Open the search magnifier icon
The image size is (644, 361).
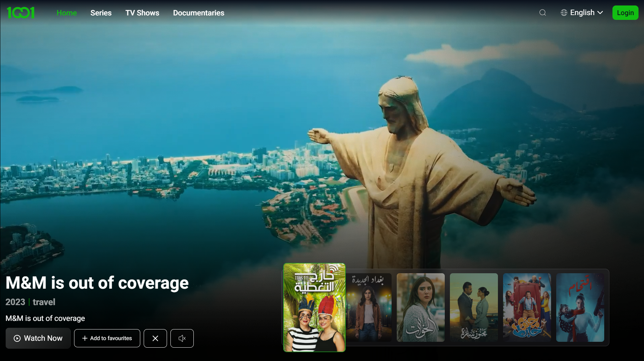click(542, 12)
